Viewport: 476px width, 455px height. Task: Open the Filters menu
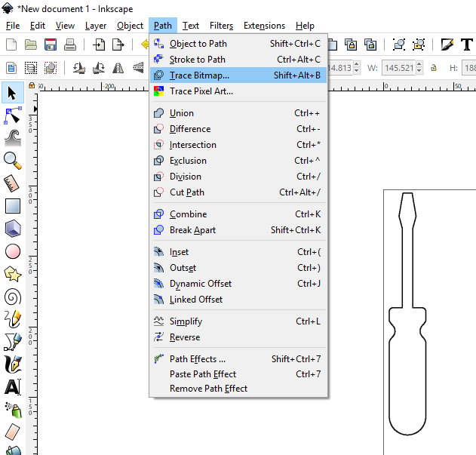[x=221, y=26]
